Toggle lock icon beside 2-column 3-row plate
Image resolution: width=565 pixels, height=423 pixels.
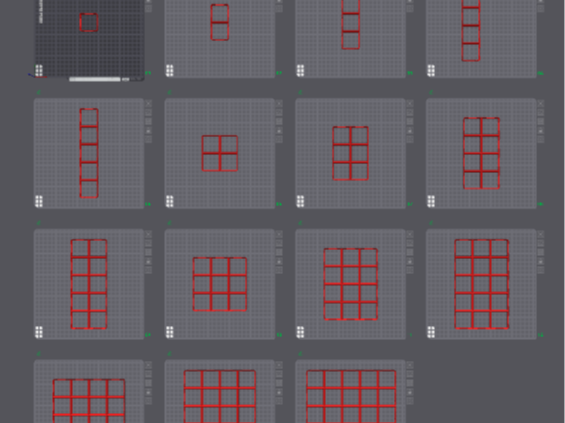pyautogui.click(x=410, y=131)
